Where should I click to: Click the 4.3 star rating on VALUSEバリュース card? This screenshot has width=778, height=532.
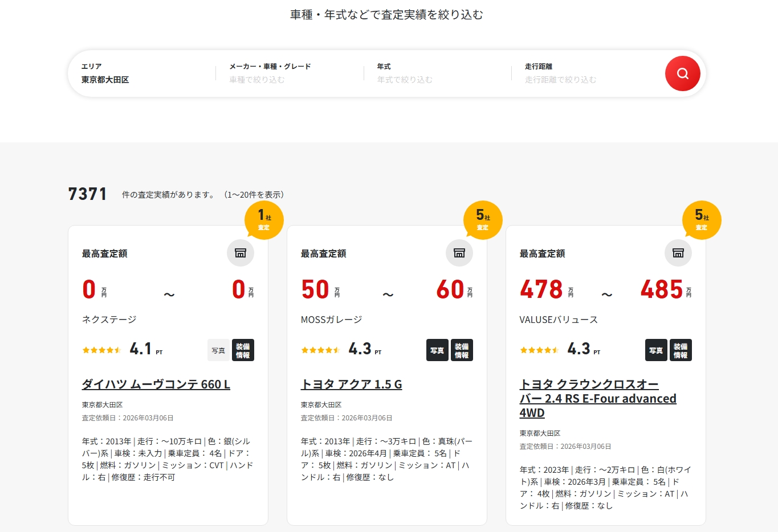coord(560,349)
